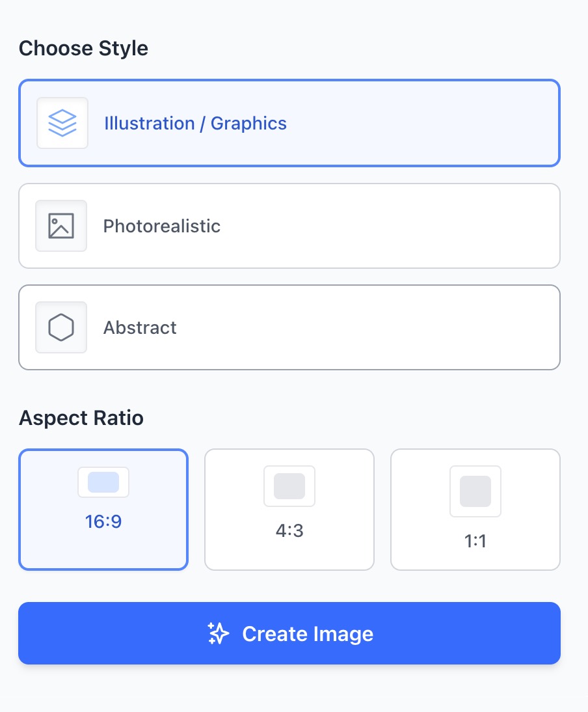Click the Choose Style heading
Image resolution: width=588 pixels, height=712 pixels.
pyautogui.click(x=83, y=48)
